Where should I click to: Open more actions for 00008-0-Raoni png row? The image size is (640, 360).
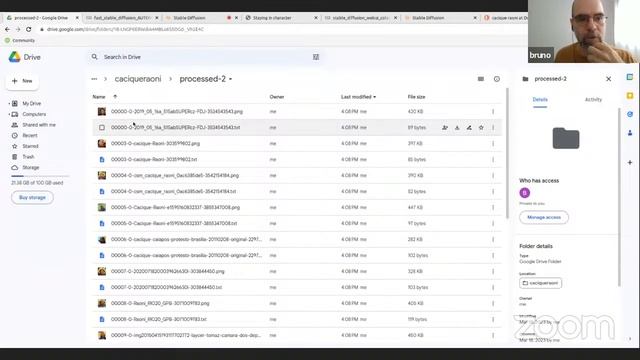(x=493, y=303)
